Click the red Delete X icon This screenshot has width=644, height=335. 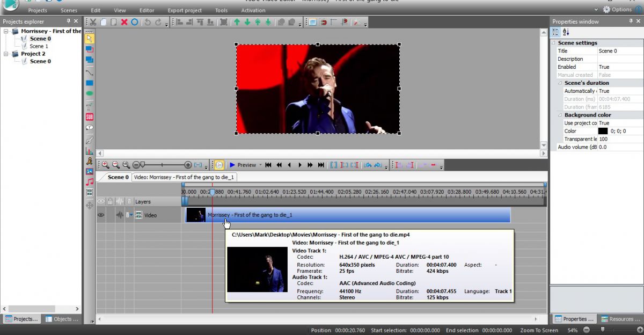(124, 22)
